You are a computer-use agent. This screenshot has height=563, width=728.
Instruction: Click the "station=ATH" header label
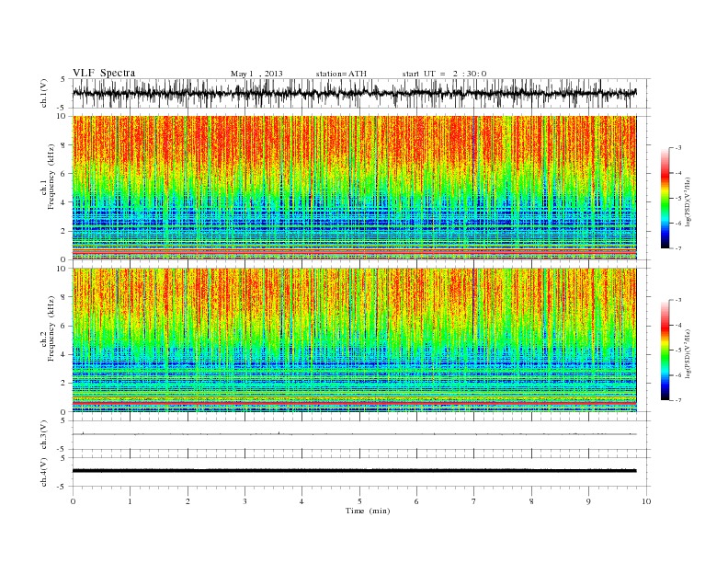341,74
